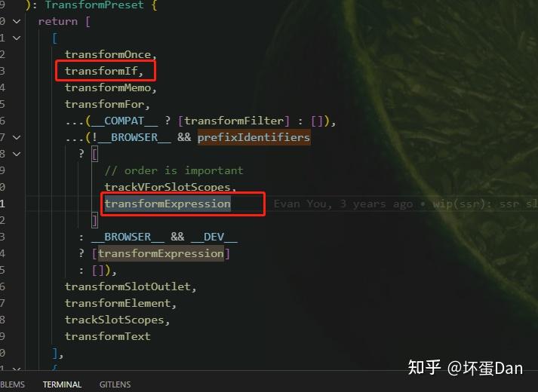
Task: Collapse the chevron on the '? [' line
Action: pyautogui.click(x=17, y=155)
